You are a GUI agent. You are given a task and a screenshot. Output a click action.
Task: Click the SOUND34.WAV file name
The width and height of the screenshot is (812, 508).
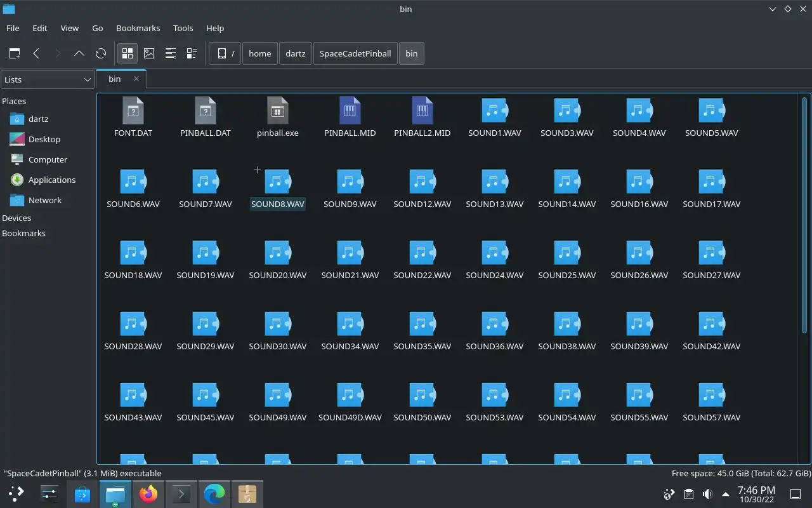pos(350,346)
